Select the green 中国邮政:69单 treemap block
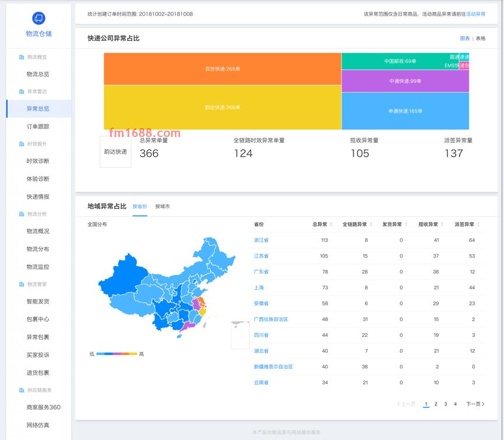Viewport: 504px width, 440px height. point(400,61)
